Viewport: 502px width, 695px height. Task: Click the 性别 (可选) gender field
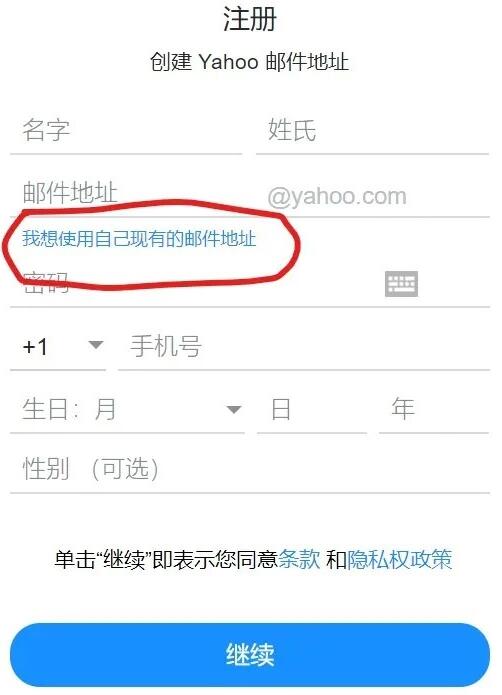[250, 469]
